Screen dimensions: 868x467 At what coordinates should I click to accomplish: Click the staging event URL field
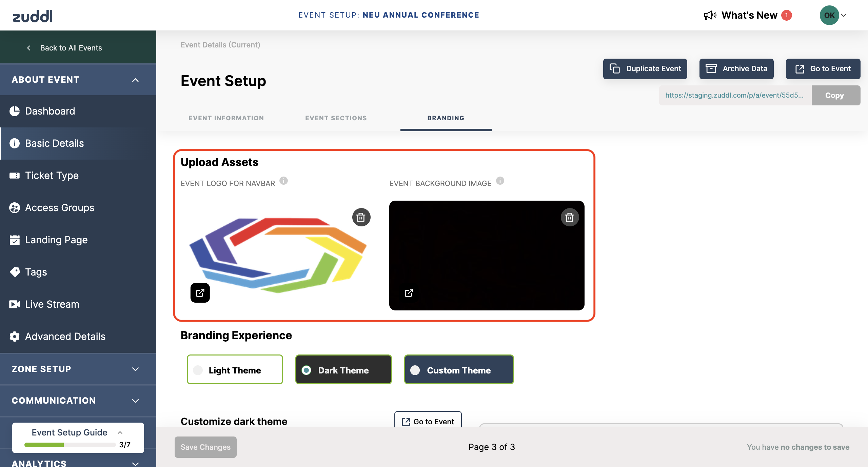[x=734, y=95]
